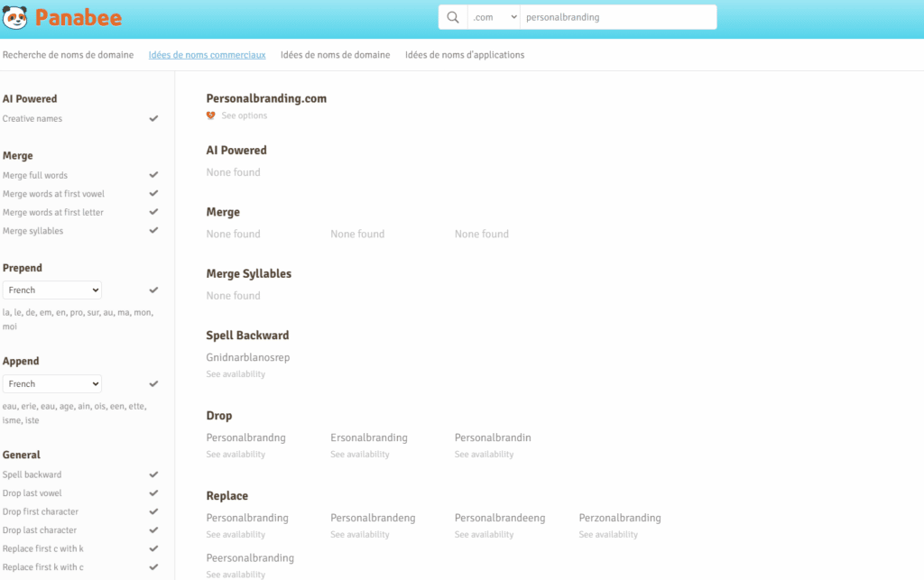Image resolution: width=924 pixels, height=580 pixels.
Task: Click the Personalbrandeeng name
Action: 500,518
